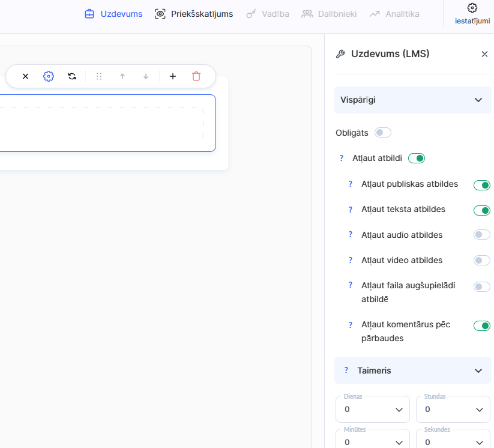Open the Stundas dropdown
Image resolution: width=494 pixels, height=448 pixels.
[453, 410]
